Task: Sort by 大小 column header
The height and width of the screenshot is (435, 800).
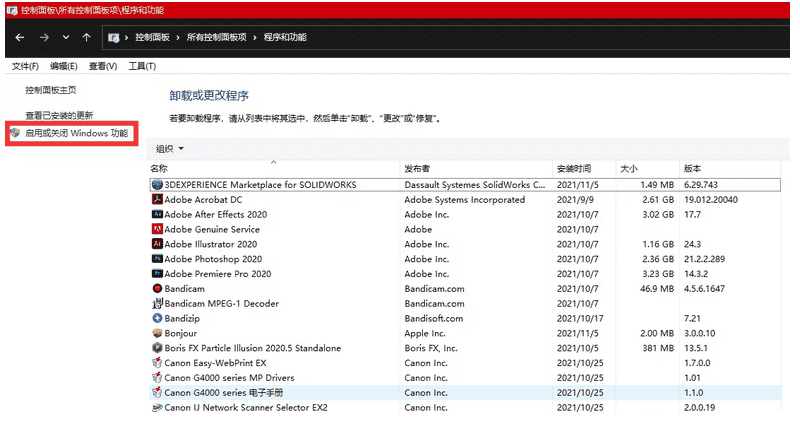Action: (629, 168)
